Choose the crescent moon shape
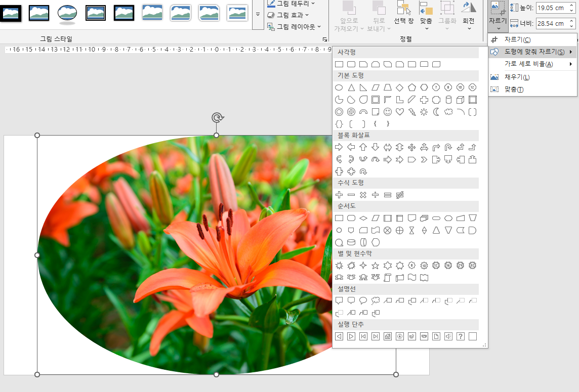The height and width of the screenshot is (392, 579). [436, 112]
